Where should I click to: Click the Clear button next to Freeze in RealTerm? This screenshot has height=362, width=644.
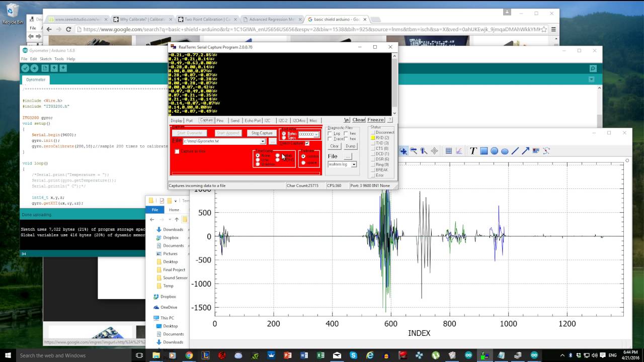(x=359, y=120)
